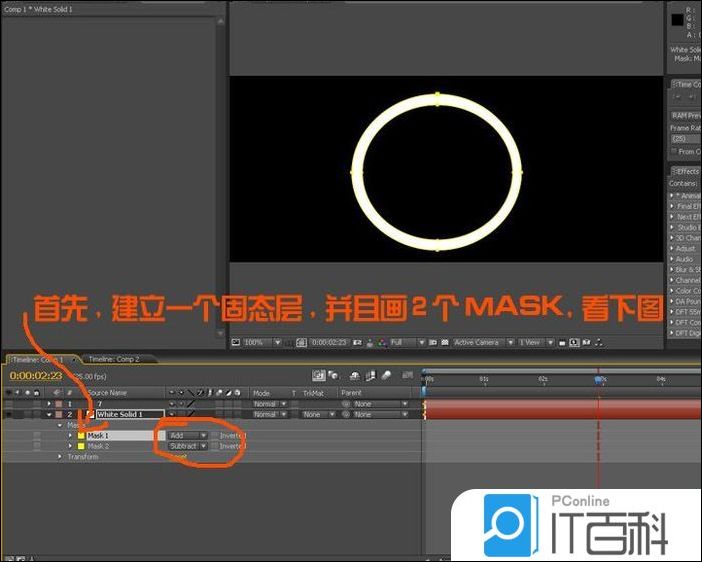Open the 1 View layout dropdown
702x562 pixels.
click(x=536, y=343)
